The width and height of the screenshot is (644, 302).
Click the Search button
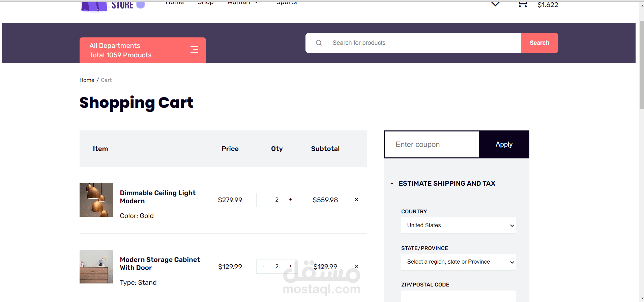point(539,43)
